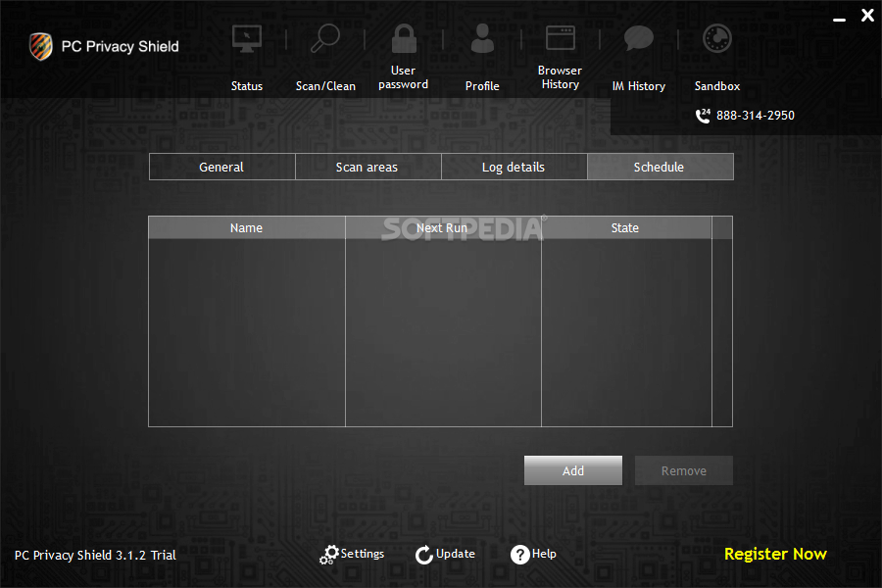The image size is (882, 588).
Task: Click the Help question mark icon
Action: pyautogui.click(x=519, y=555)
